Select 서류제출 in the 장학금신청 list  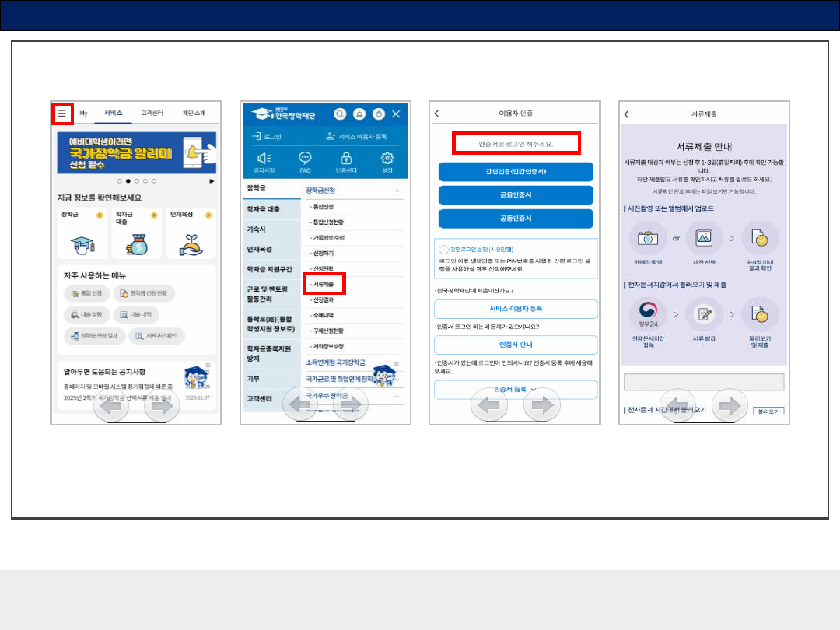pyautogui.click(x=324, y=285)
